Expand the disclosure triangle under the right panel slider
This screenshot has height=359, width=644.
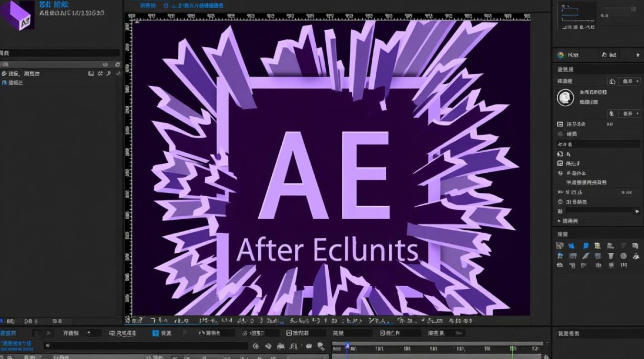click(x=559, y=221)
